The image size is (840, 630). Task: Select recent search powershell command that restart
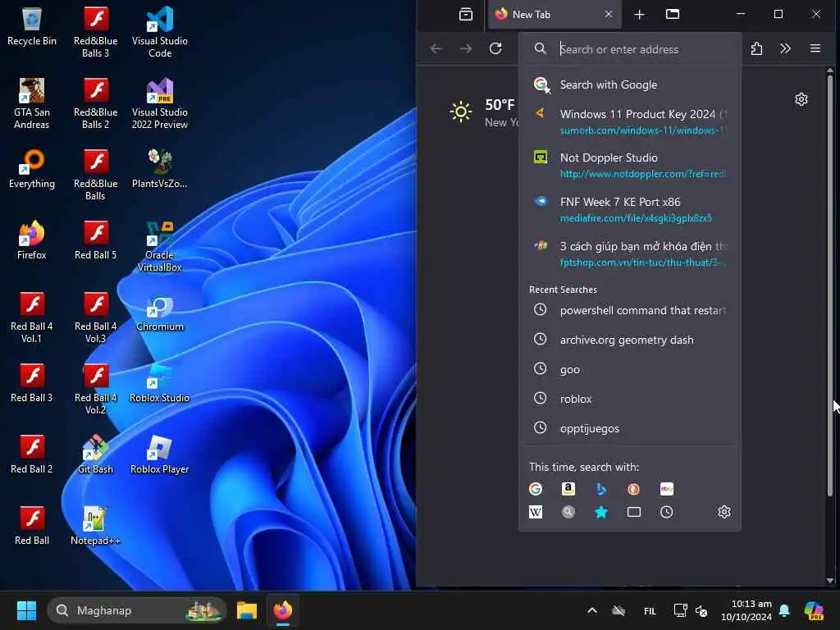[629, 310]
